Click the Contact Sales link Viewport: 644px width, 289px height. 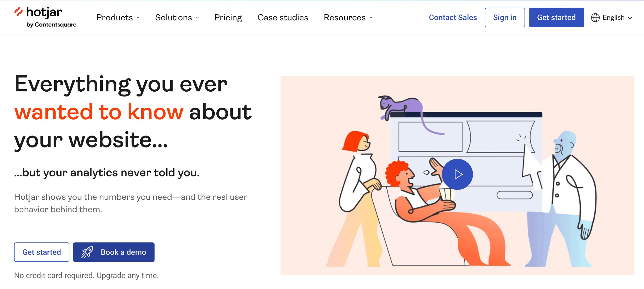click(453, 17)
